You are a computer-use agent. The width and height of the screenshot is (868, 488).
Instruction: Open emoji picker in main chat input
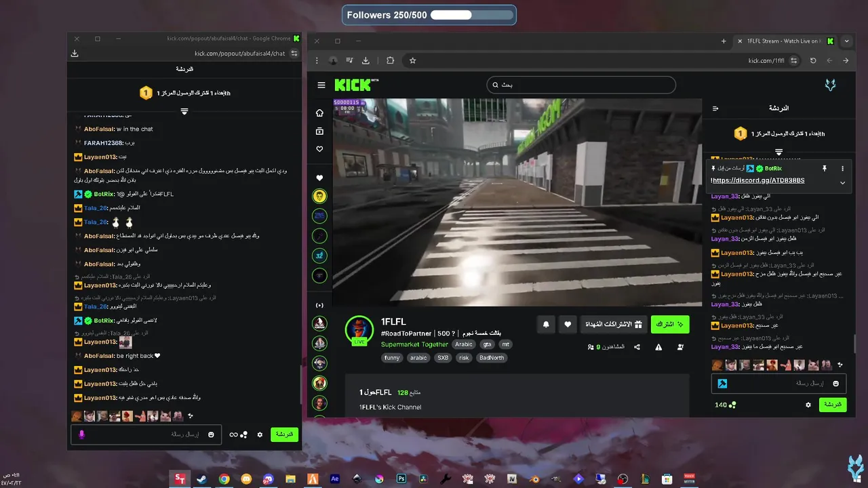[835, 384]
